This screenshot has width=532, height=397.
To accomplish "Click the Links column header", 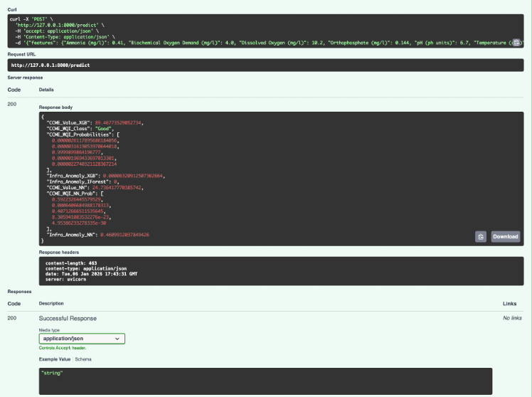I will pyautogui.click(x=509, y=304).
